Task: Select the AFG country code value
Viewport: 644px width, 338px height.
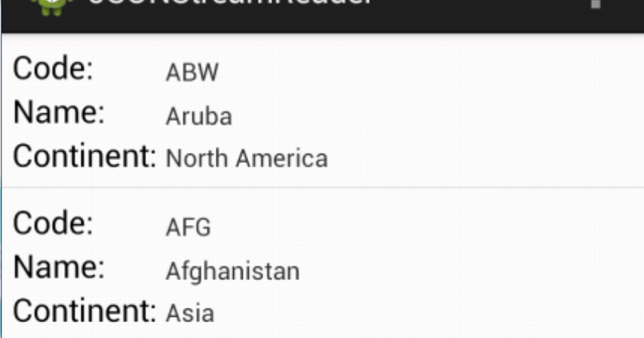Action: pyautogui.click(x=188, y=228)
